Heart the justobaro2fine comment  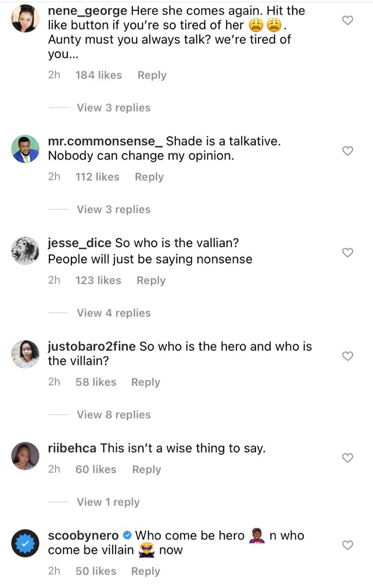tap(347, 356)
